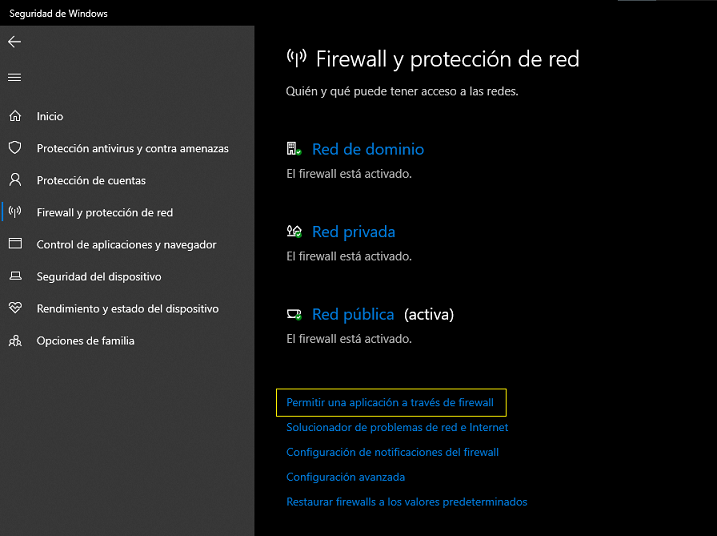The width and height of the screenshot is (717, 536).
Task: Click Permitir una aplicación a través de firewall
Action: (390, 402)
